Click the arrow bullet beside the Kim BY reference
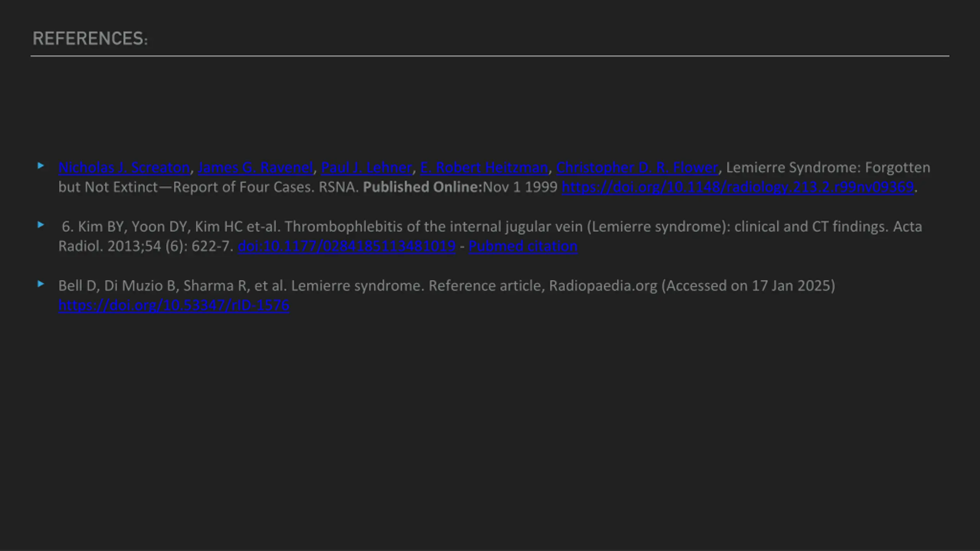The height and width of the screenshot is (551, 980). (x=41, y=225)
